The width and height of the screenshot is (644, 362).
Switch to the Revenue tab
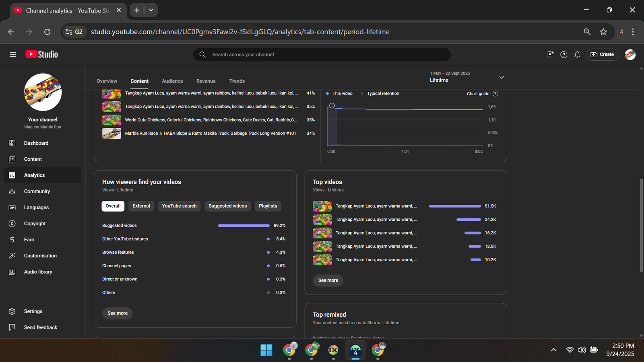pos(206,81)
